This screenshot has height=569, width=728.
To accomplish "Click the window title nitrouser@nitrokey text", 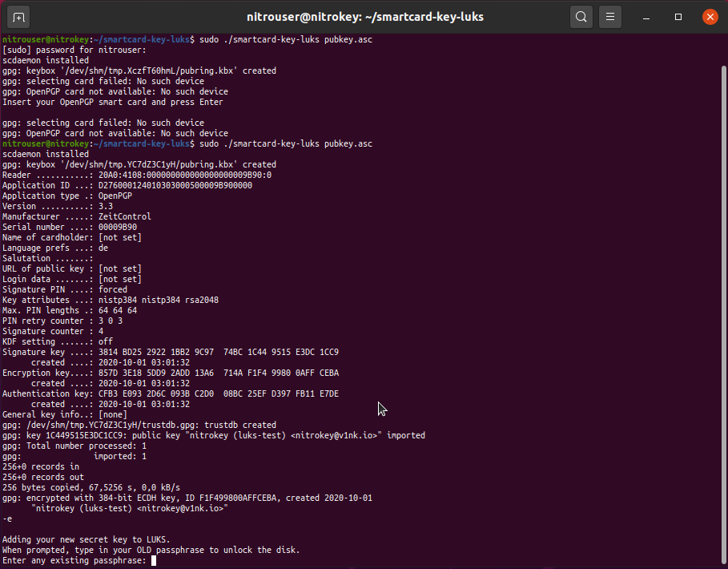I will (x=363, y=16).
